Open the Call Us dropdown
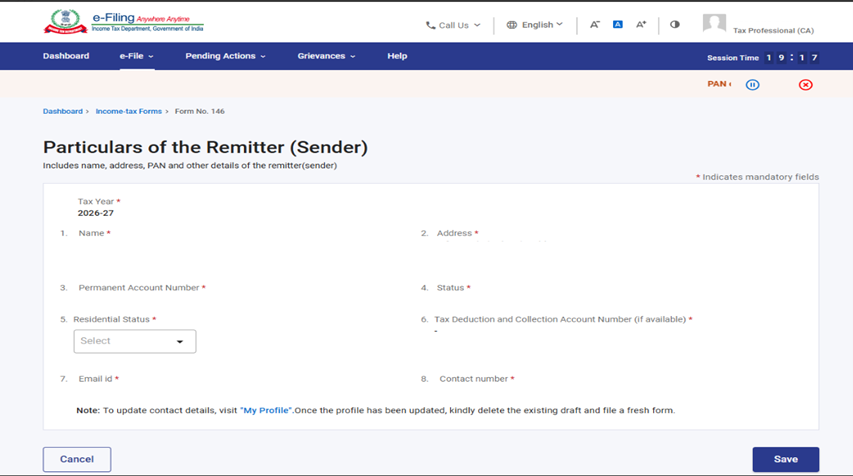Screen dimensions: 853x476 453,25
